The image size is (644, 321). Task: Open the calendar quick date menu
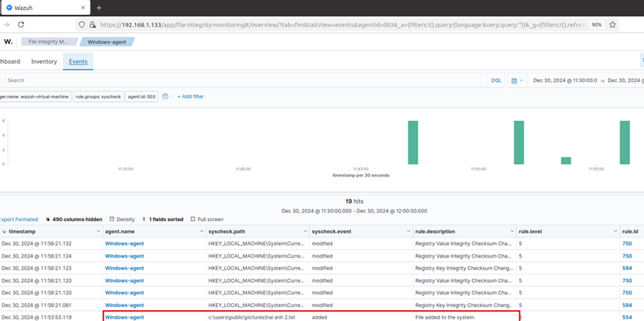click(517, 80)
